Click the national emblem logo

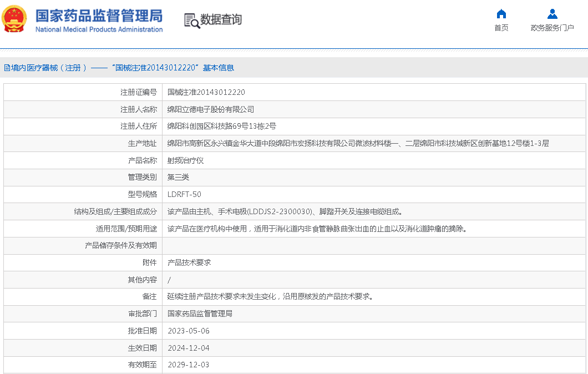(14, 19)
